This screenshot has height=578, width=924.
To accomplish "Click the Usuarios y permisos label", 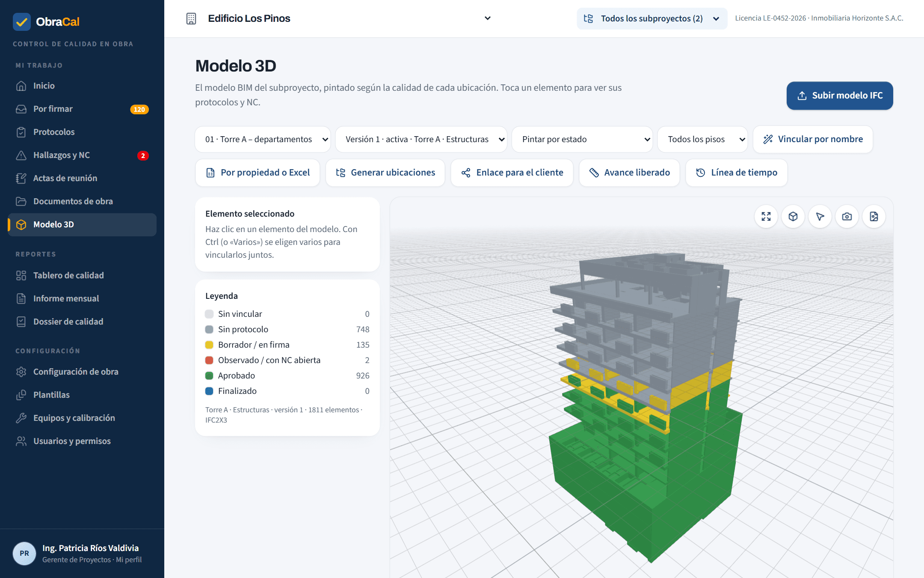I will pyautogui.click(x=72, y=441).
